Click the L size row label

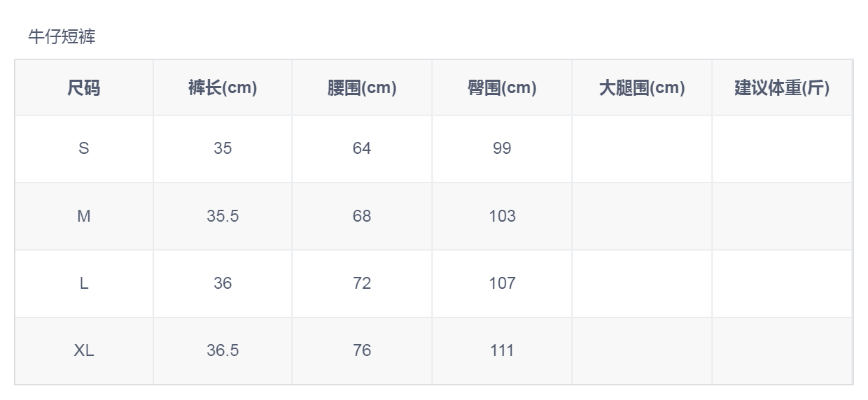pos(84,283)
